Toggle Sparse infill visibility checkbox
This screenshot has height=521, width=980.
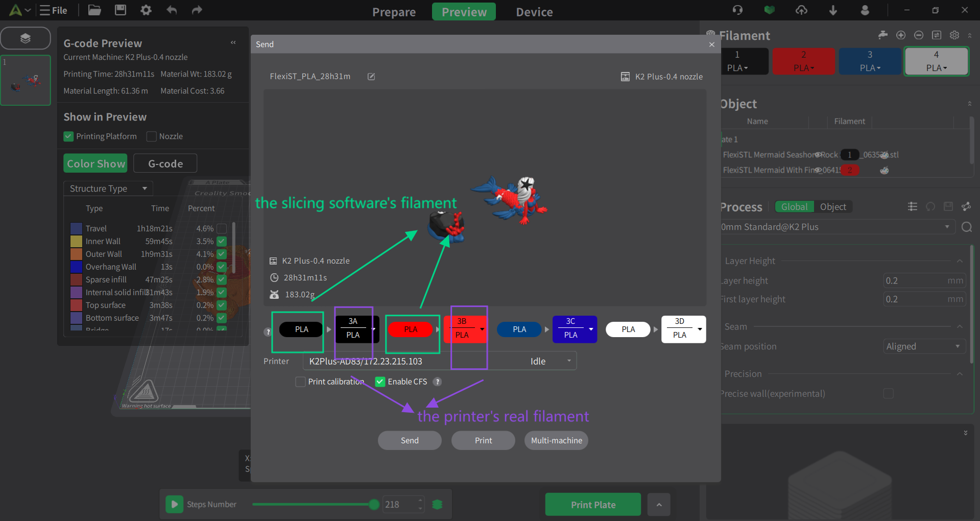pos(222,279)
